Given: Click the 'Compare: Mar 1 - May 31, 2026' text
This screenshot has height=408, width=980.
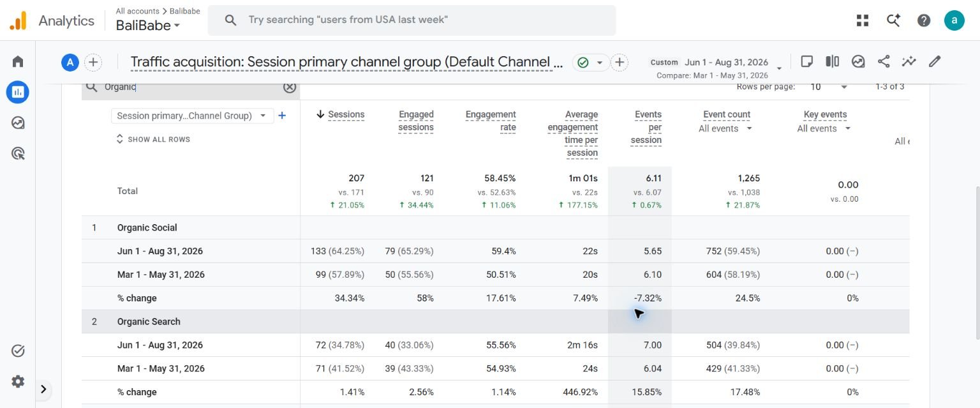Looking at the screenshot, I should [x=712, y=75].
